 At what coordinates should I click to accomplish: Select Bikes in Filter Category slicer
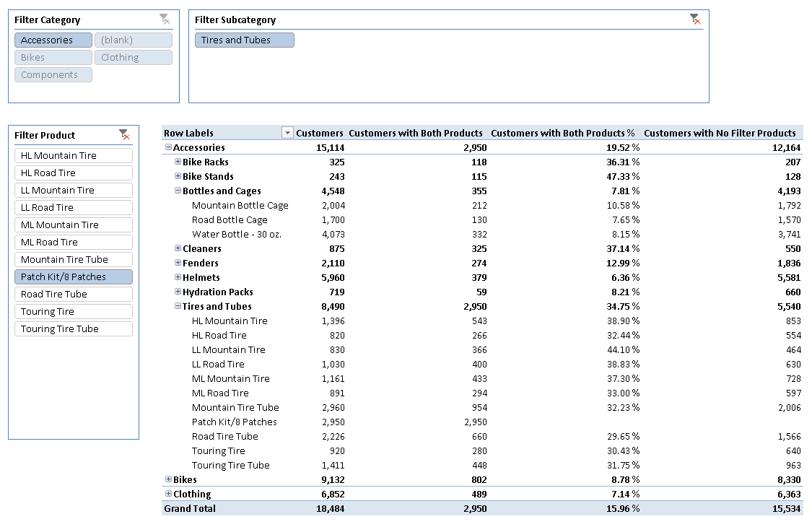click(53, 58)
